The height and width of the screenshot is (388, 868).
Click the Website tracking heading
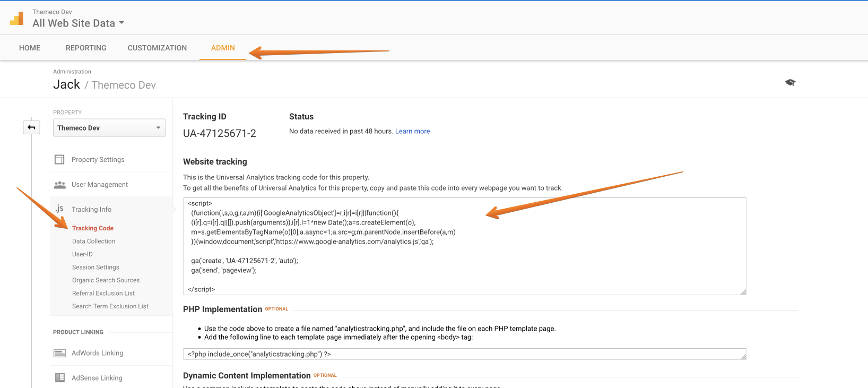point(215,162)
